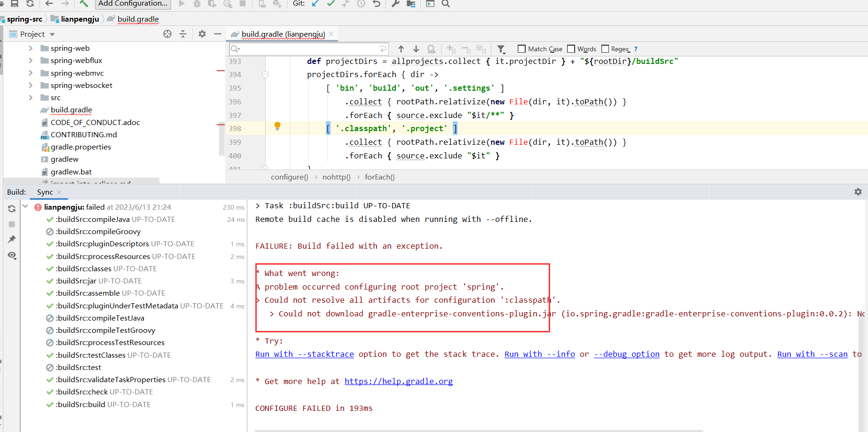868x432 pixels.
Task: Open Settings via the wrench icon
Action: [x=395, y=4]
